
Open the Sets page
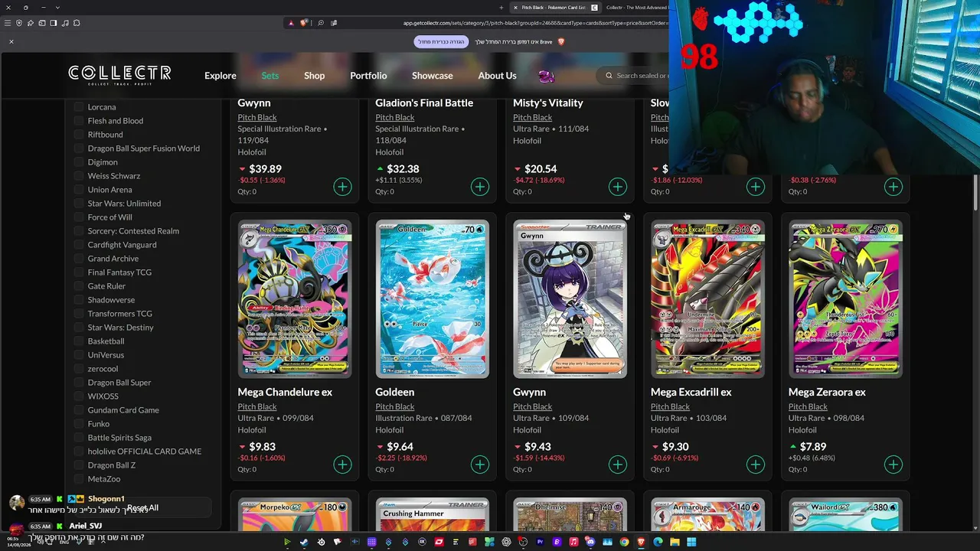(x=270, y=76)
